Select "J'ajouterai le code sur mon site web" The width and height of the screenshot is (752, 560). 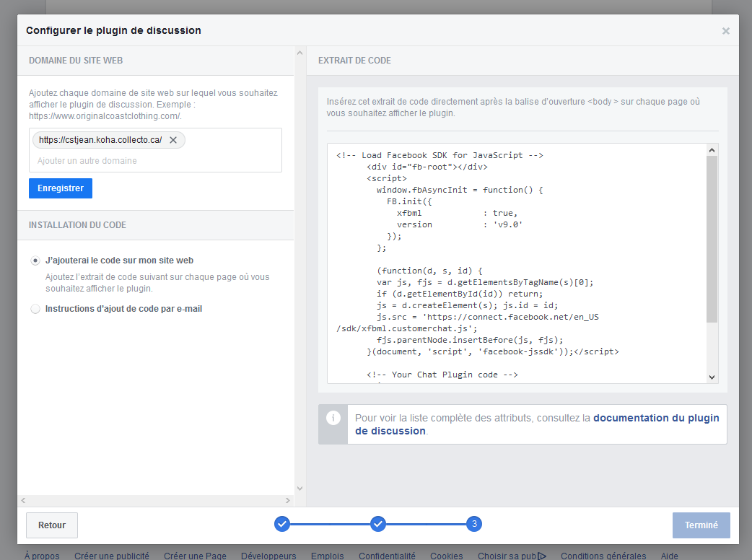click(35, 261)
